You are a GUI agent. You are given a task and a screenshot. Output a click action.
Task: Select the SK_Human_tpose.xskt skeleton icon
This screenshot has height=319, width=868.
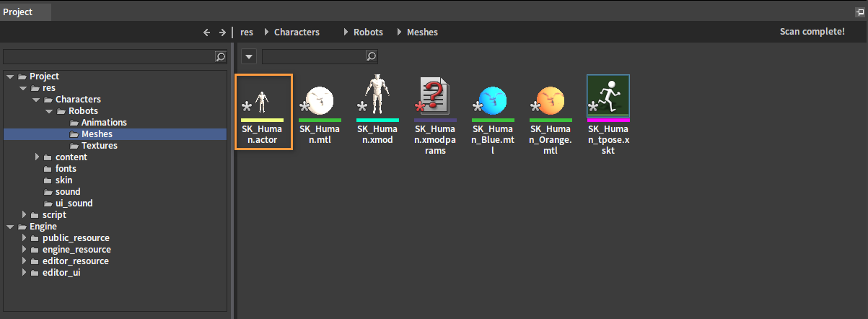click(x=609, y=96)
